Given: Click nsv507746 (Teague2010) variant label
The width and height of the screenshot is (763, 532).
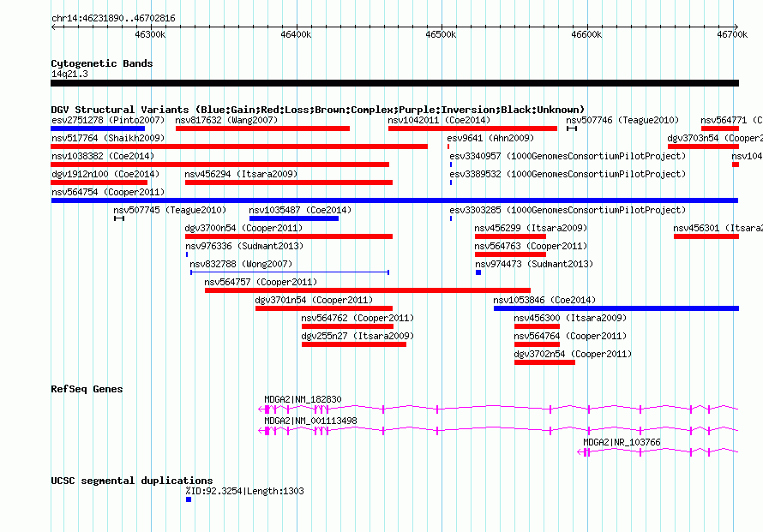Looking at the screenshot, I should tap(622, 120).
